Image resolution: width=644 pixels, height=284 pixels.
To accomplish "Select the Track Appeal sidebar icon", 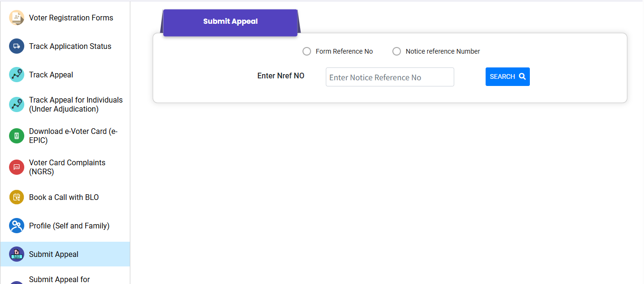I will pos(17,75).
